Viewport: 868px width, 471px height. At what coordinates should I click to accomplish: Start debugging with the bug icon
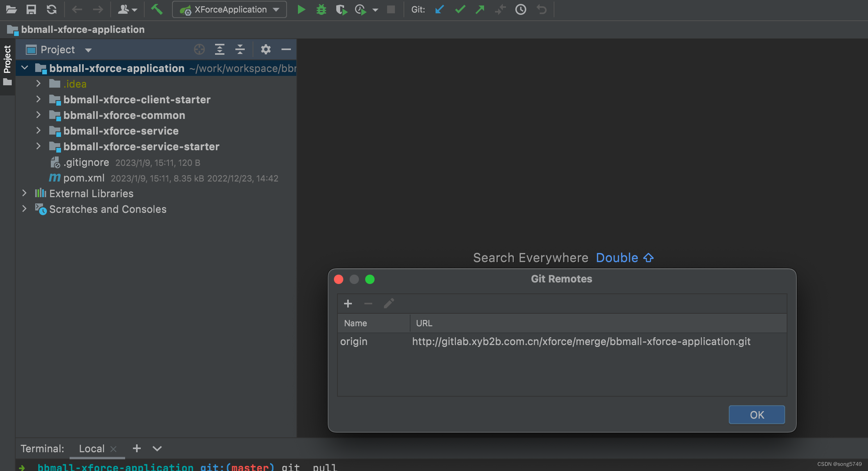[321, 9]
